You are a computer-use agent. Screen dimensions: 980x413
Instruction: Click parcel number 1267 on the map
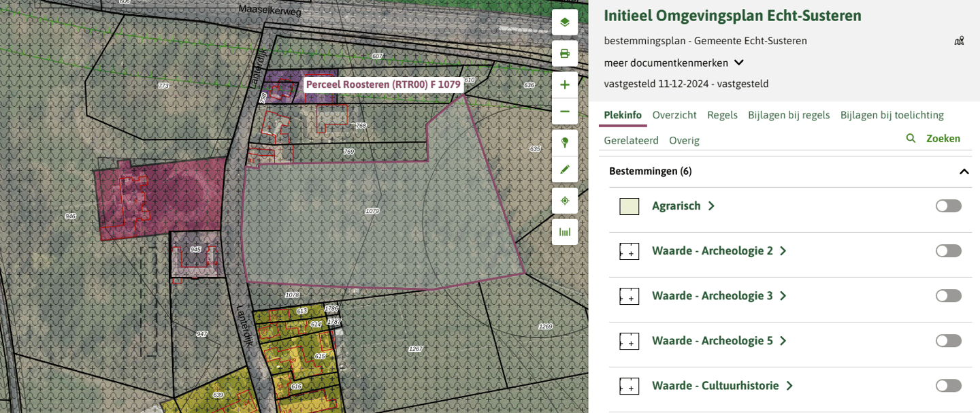pos(415,349)
